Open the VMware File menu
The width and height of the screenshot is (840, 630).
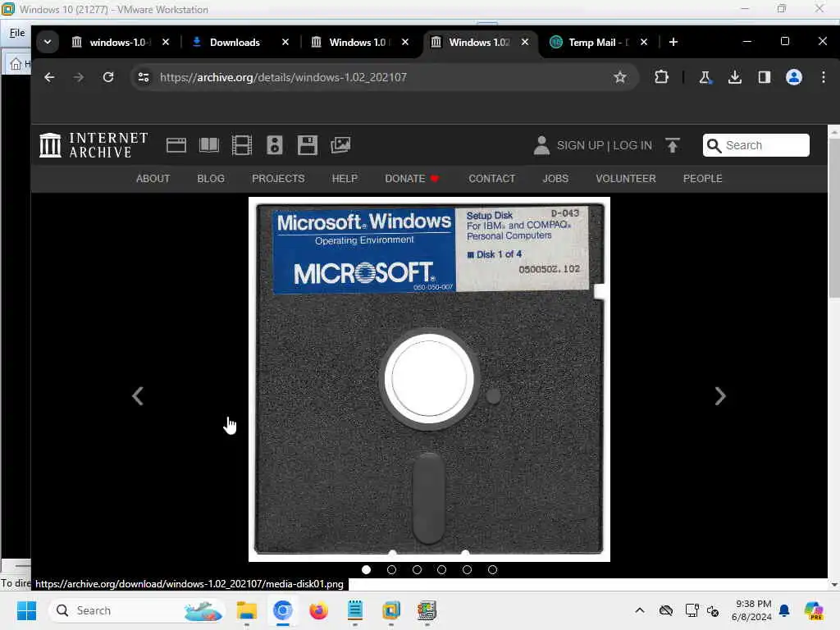(x=17, y=33)
